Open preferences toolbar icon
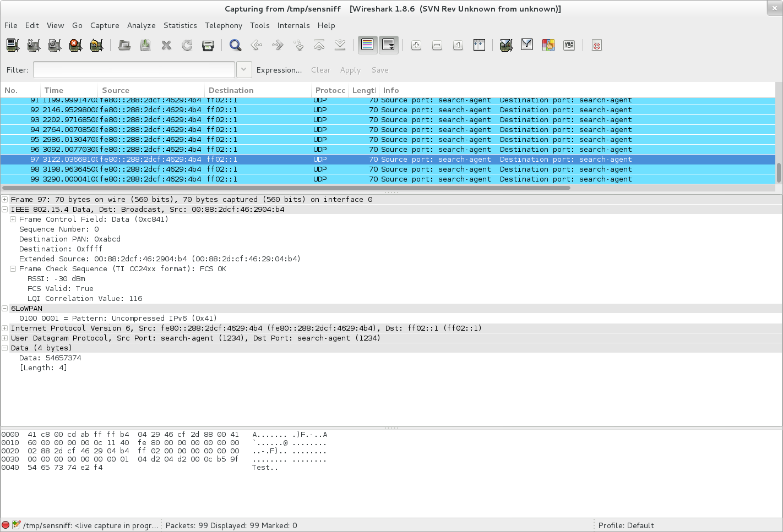This screenshot has width=783, height=532. (x=569, y=45)
